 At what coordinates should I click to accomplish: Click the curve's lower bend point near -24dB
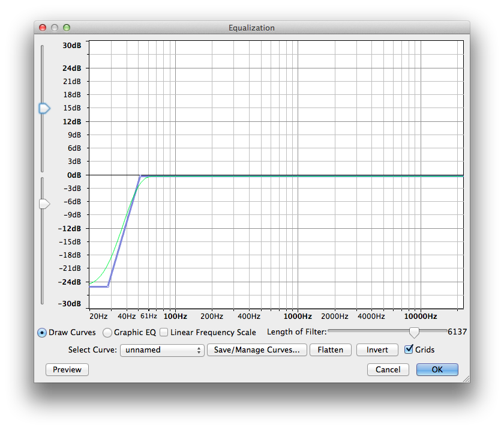tap(108, 286)
